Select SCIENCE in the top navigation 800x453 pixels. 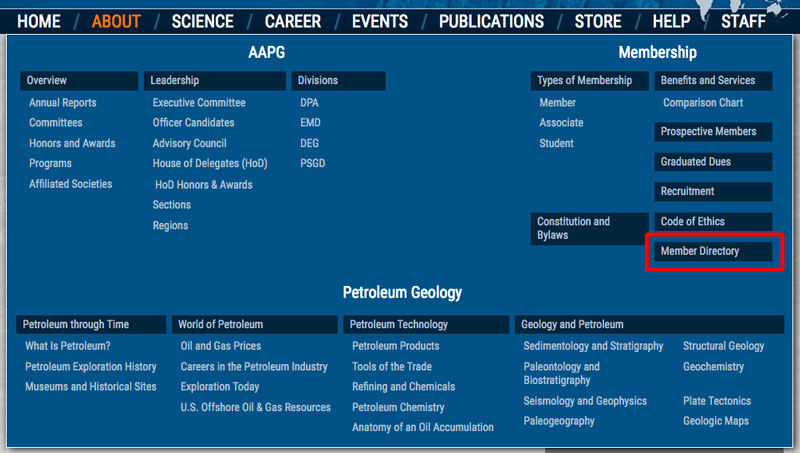(x=202, y=21)
